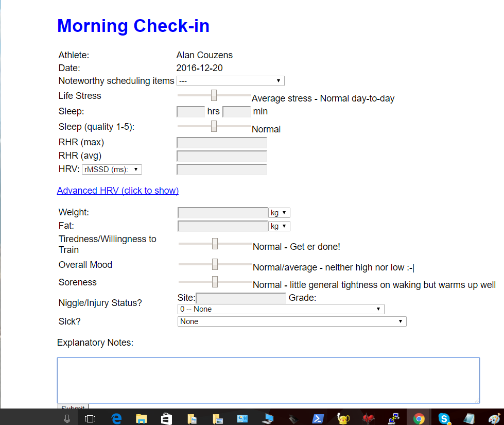Screen dimensions: 504x425
Task: Open the blue ID card taskbar icon
Action: pos(242,419)
